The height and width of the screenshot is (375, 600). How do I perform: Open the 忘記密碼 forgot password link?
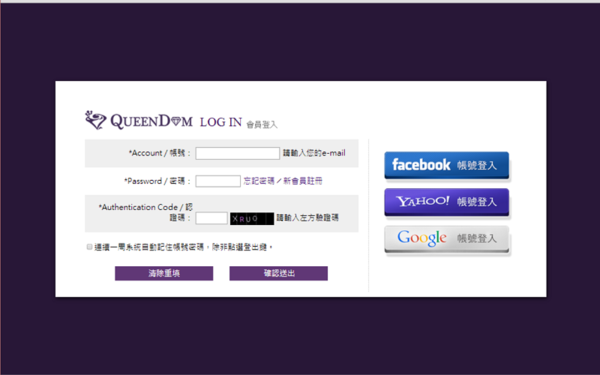[x=259, y=181]
